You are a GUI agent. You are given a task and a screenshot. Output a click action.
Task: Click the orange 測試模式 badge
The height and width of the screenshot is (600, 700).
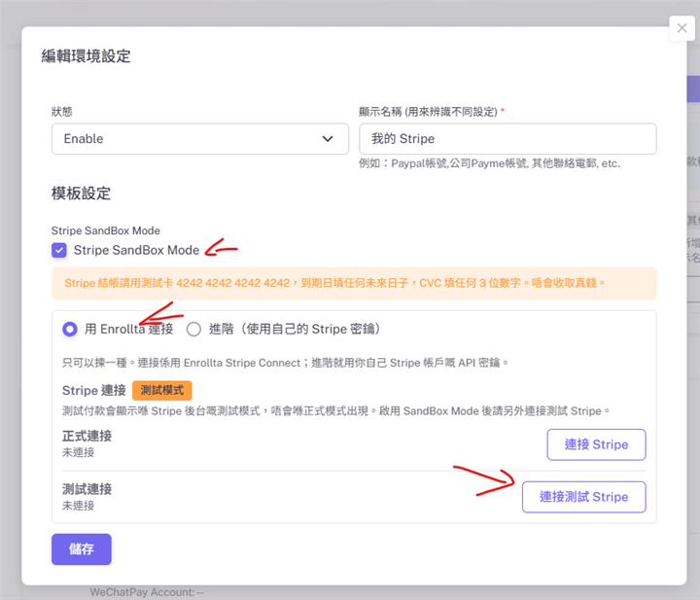click(x=162, y=391)
